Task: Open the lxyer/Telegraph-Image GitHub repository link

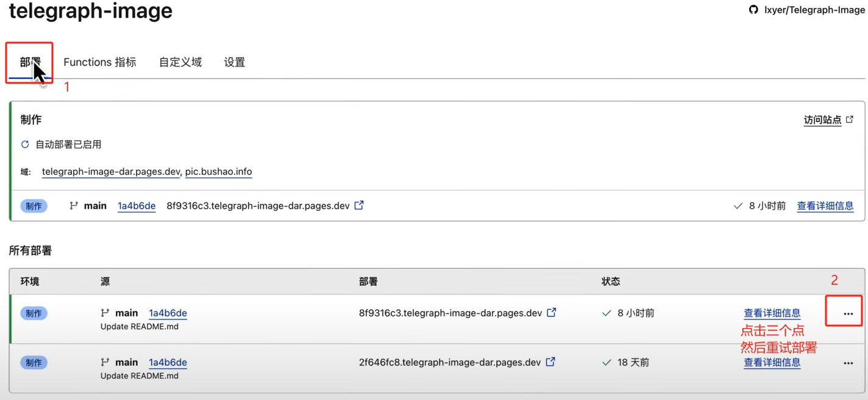Action: click(x=814, y=10)
